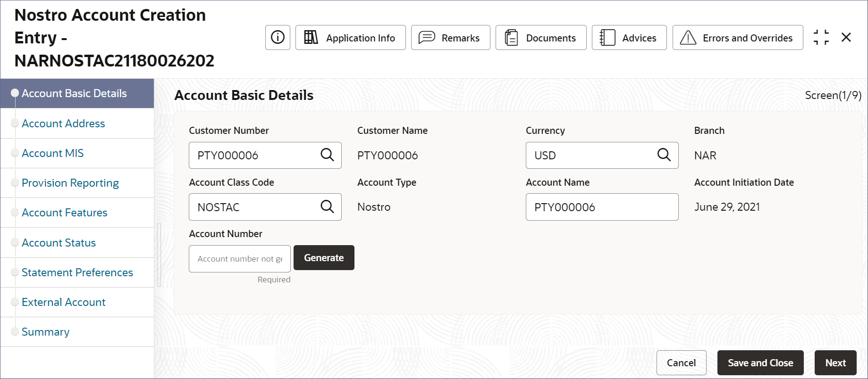Click Generate to create account number
868x379 pixels.
click(324, 258)
